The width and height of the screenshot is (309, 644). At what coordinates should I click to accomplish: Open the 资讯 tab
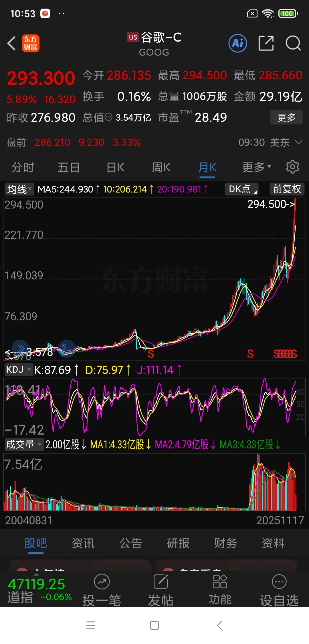(x=83, y=543)
